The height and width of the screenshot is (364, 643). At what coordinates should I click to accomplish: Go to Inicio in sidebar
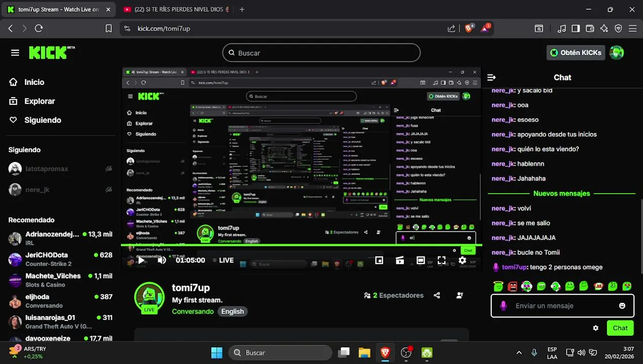(x=27, y=82)
